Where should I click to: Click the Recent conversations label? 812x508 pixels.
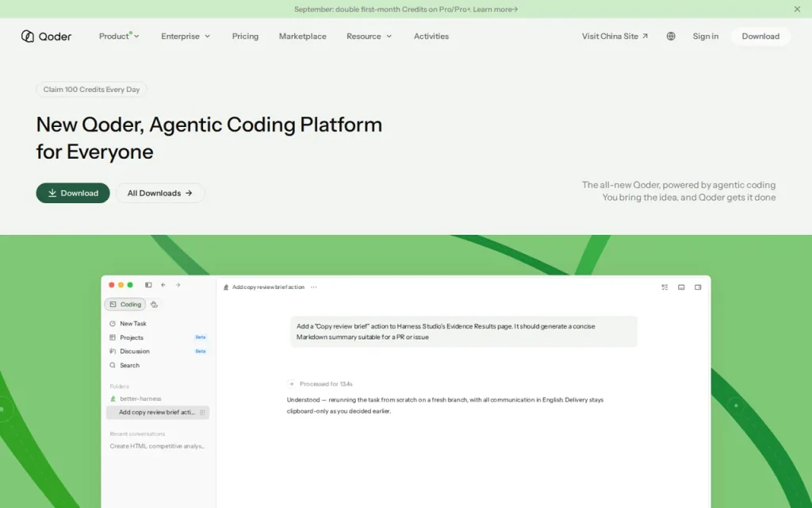(137, 434)
